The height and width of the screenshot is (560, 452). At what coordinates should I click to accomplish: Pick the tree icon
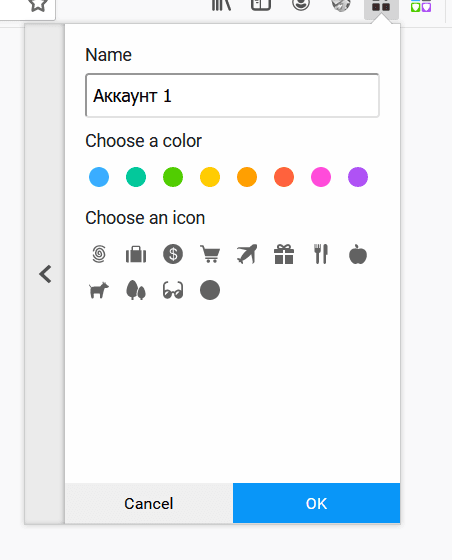coord(136,290)
